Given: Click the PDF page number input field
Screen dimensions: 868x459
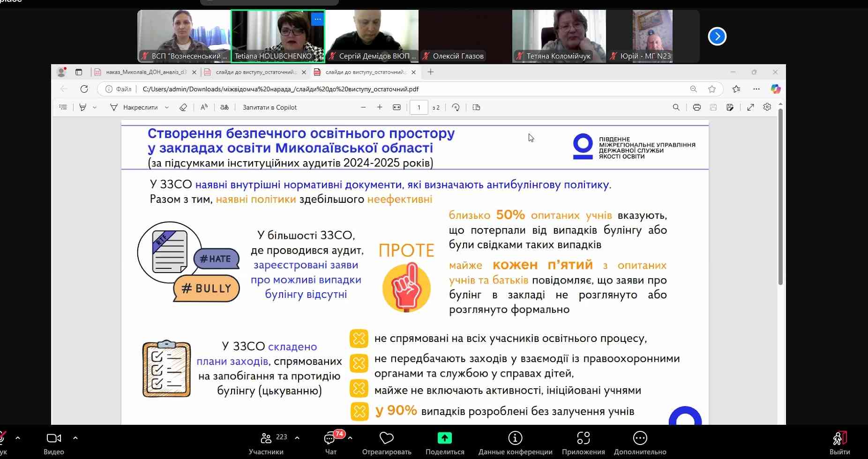Looking at the screenshot, I should point(419,107).
